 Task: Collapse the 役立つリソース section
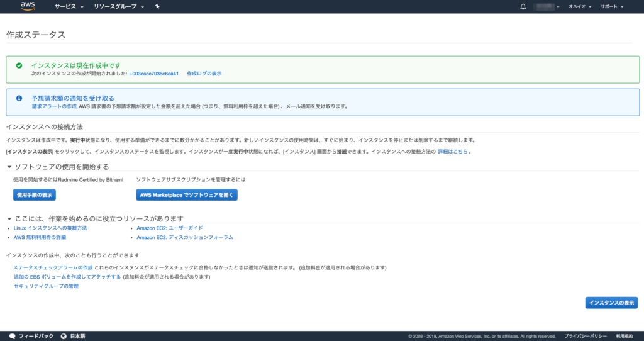tap(9, 218)
